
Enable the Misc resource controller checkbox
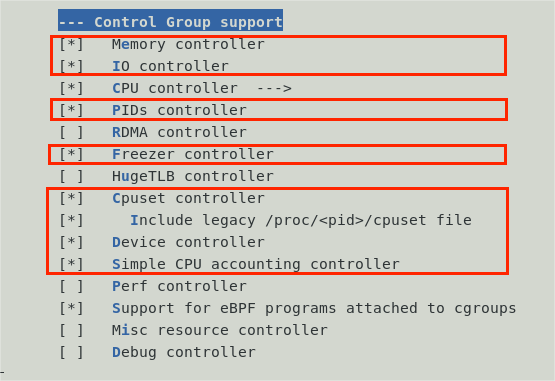(x=71, y=330)
